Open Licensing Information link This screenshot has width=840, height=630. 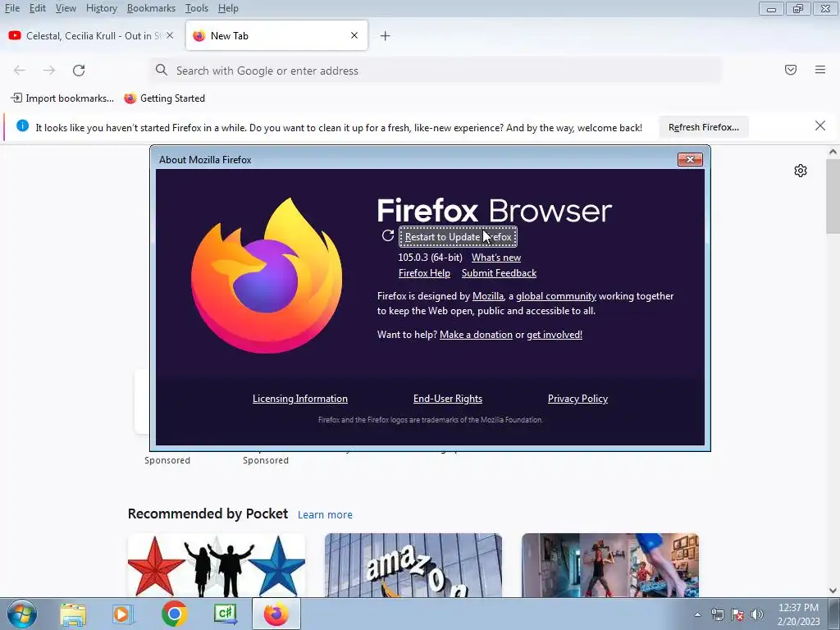click(300, 399)
